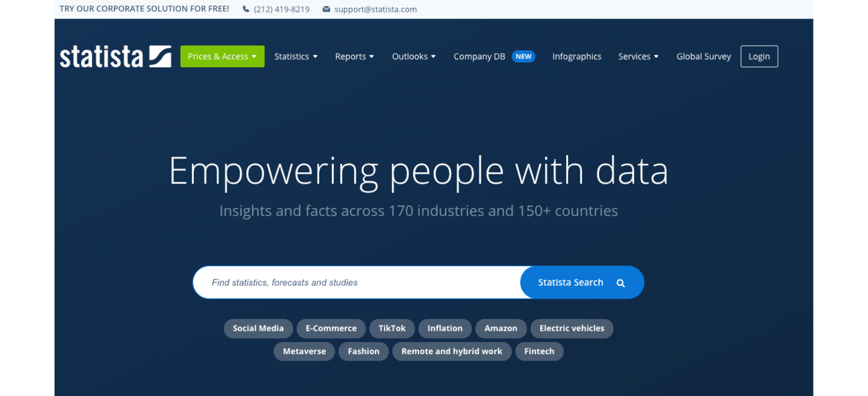Expand the Statistics menu
This screenshot has height=396, width=868.
[x=296, y=57]
